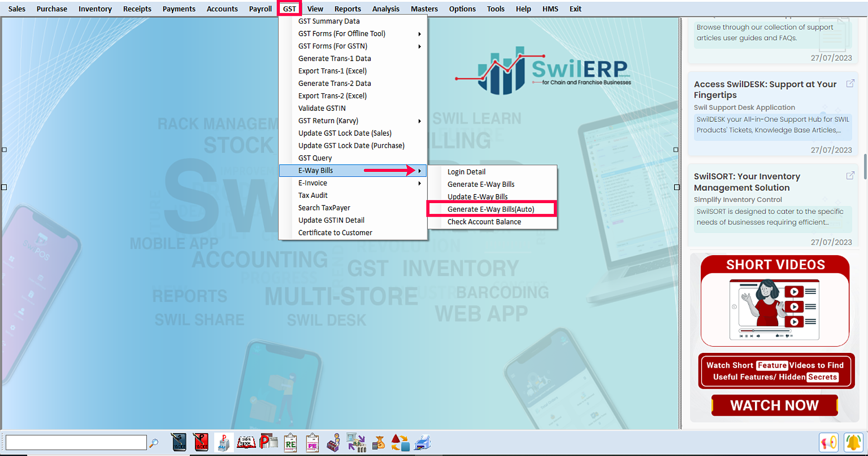Select GST Summary Data menu entry
The height and width of the screenshot is (456, 868).
353,21
